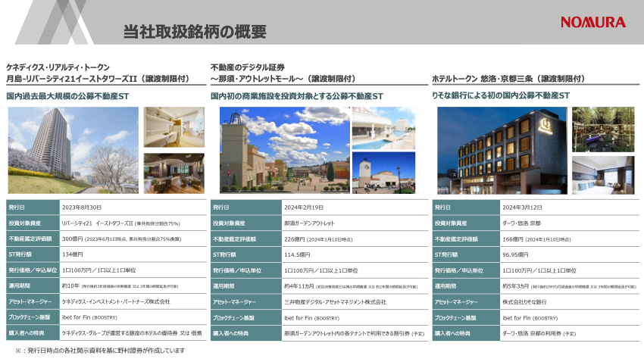Click the 不動産のデジタル証券 那須・アウトレットモール heading
The image size is (644, 362).
point(283,73)
